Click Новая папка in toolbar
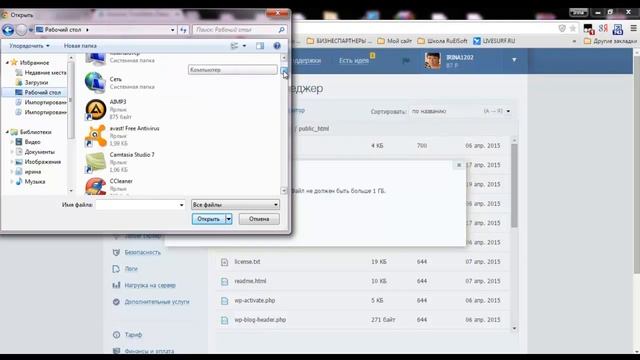The height and width of the screenshot is (360, 640). coord(80,46)
